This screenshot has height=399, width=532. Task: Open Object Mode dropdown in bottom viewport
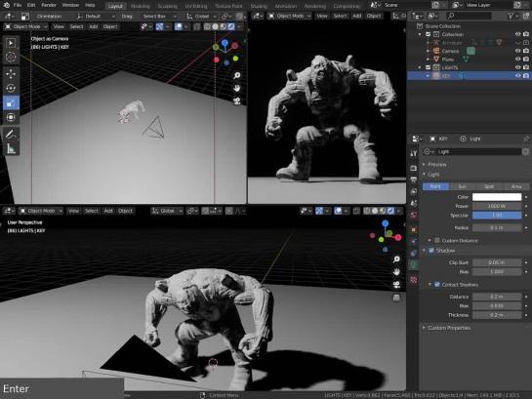(x=41, y=211)
